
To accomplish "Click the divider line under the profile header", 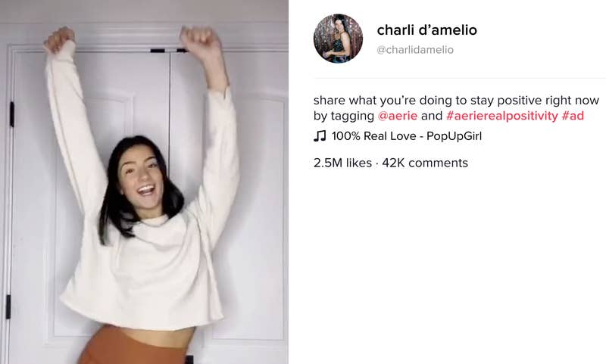I will [x=460, y=79].
